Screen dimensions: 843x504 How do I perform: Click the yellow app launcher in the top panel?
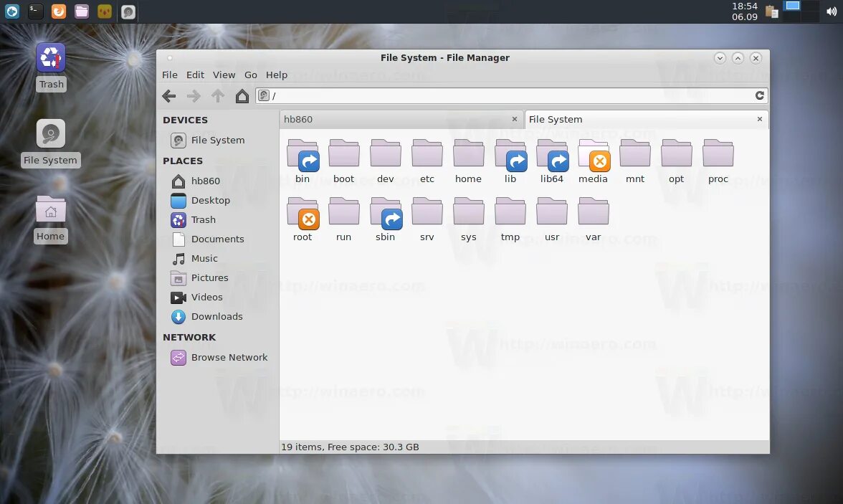pos(105,11)
